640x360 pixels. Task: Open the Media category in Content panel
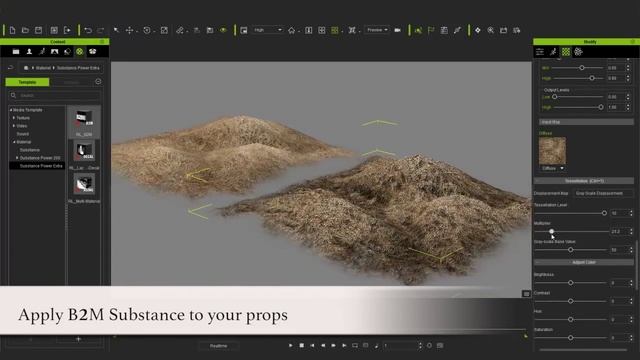pyautogui.click(x=93, y=52)
